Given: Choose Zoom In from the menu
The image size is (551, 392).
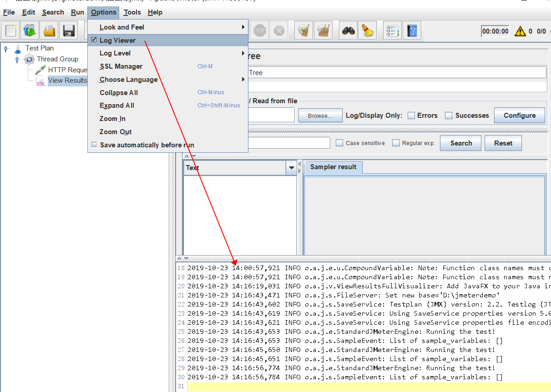Looking at the screenshot, I should (x=167, y=119).
